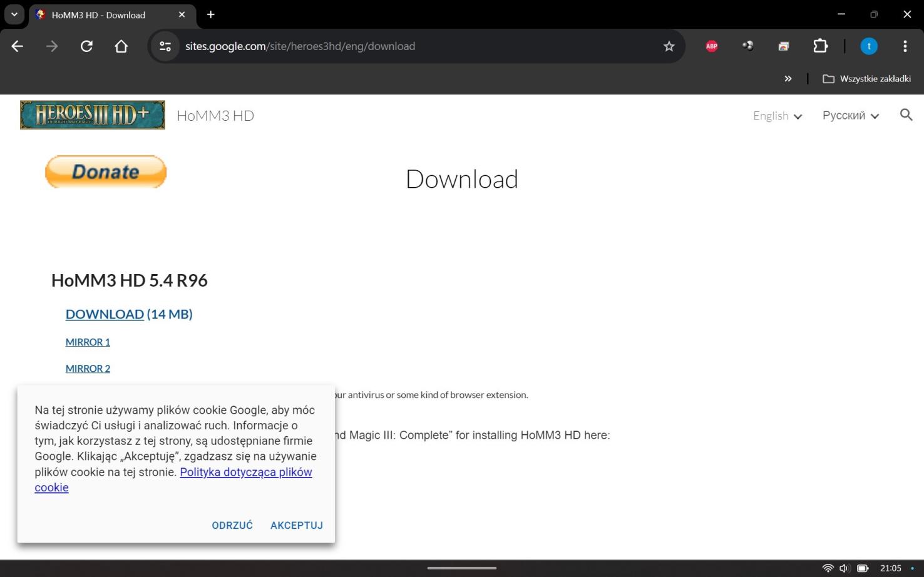924x577 pixels.
Task: Bookmark this page with the star icon
Action: 669,46
